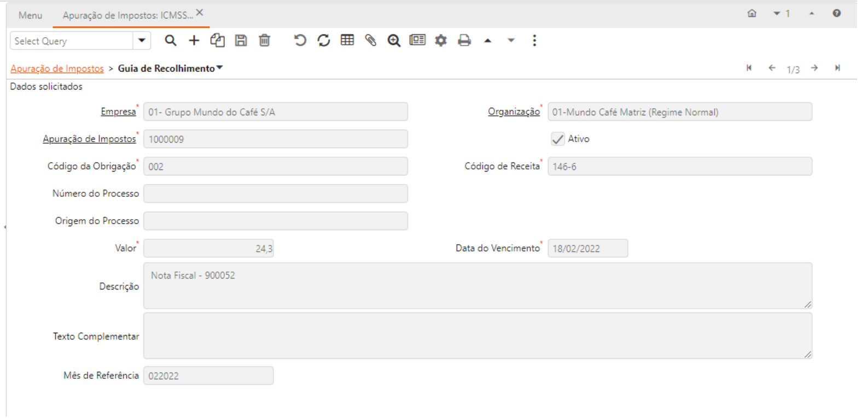Expand the Guia de Recolhimento tab dropdown
The width and height of the screenshot is (868, 418).
[x=220, y=68]
